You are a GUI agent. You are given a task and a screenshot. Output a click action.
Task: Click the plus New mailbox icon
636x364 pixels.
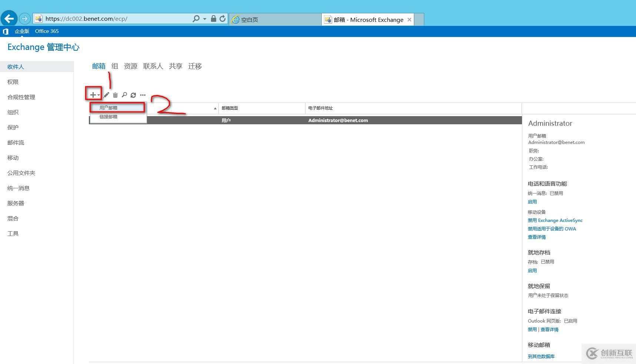coord(93,95)
